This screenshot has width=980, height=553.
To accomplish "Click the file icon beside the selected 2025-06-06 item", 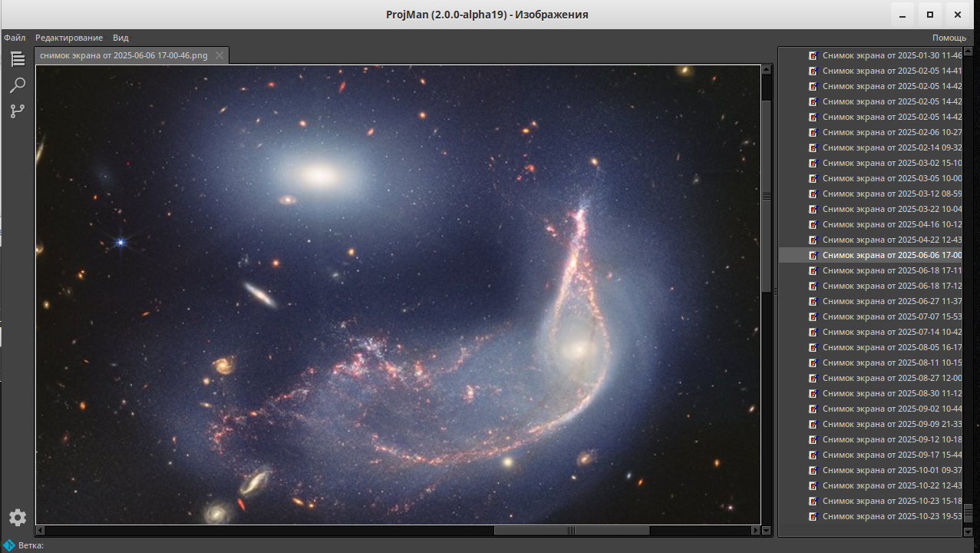I will (813, 254).
